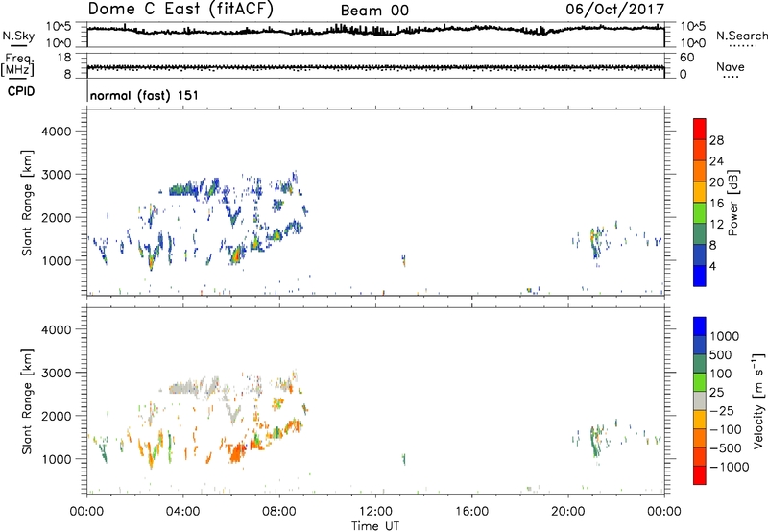Viewport: 768px width, 532px height.
Task: Pick the red bottom segment of velocity colorbar
Action: (700, 475)
